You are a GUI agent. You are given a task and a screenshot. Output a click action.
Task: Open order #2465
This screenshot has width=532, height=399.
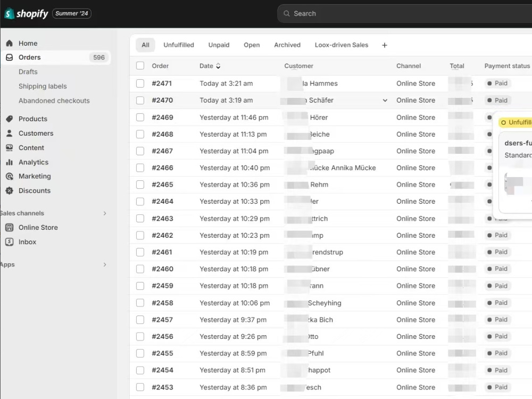pos(162,185)
